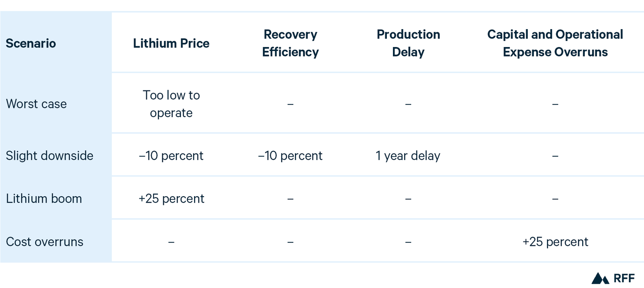Screen dimensions: 644x288
Task: Select the Slight downside row label
Action: click(50, 156)
